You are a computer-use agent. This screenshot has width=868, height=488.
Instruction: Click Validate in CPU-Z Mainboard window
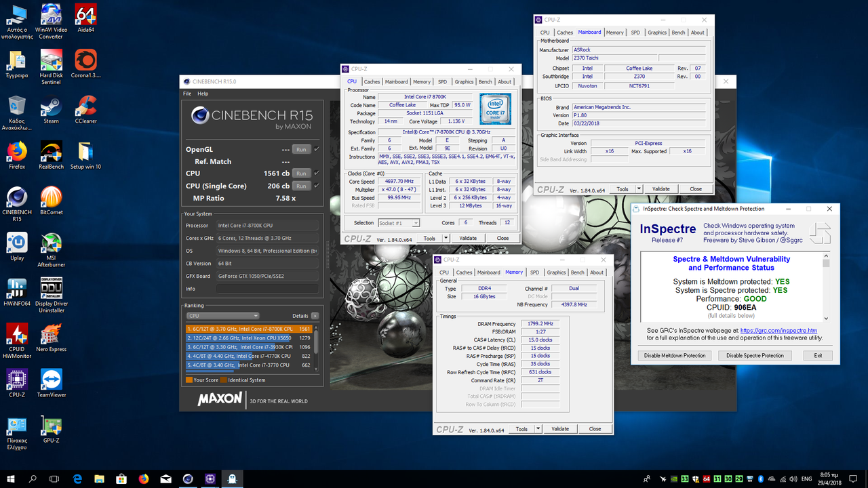(x=661, y=189)
